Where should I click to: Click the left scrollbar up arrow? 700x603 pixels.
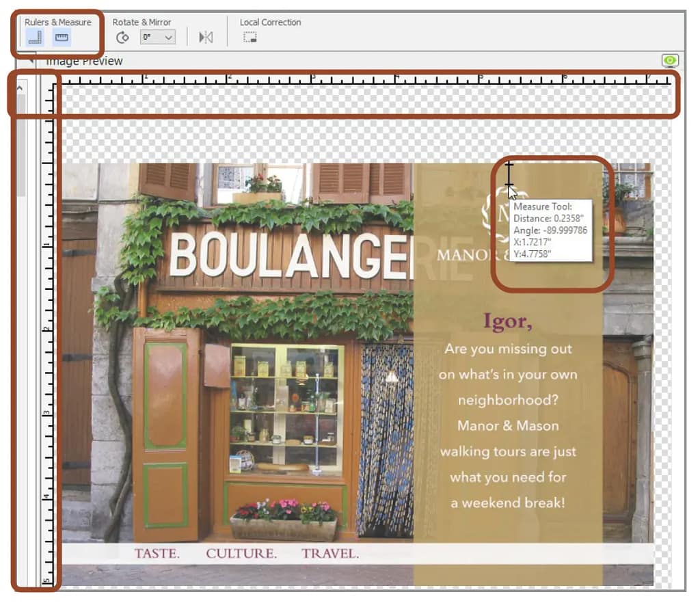tap(20, 88)
